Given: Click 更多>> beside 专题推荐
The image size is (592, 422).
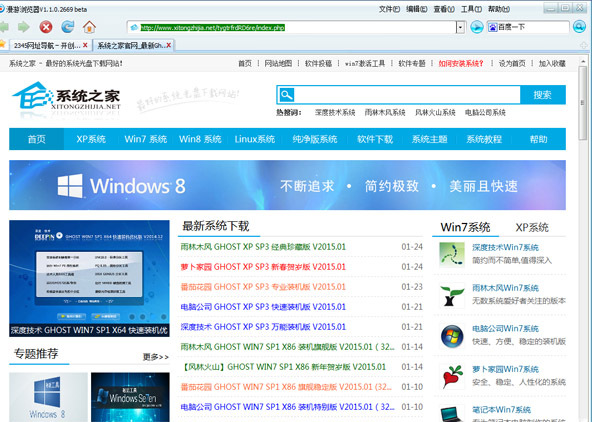Looking at the screenshot, I should [x=156, y=357].
